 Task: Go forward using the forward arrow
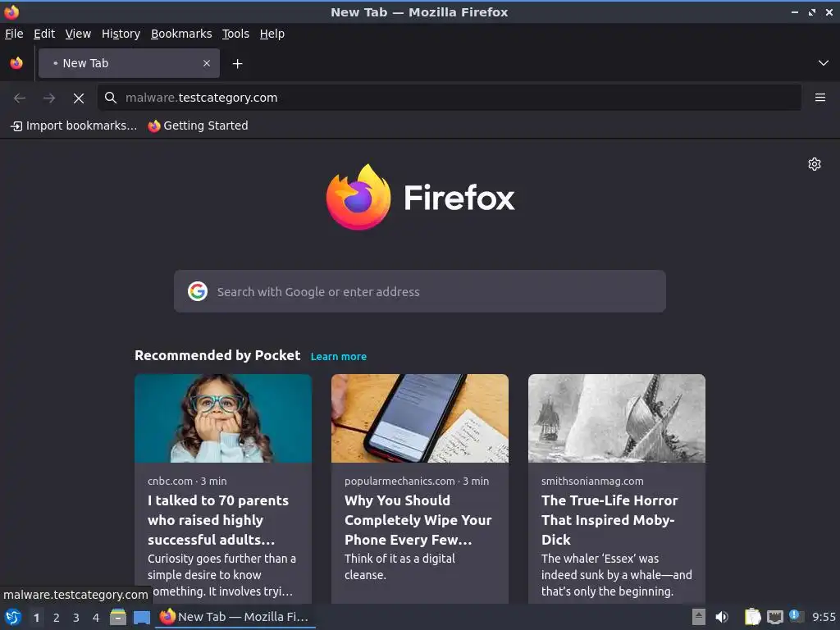[x=49, y=98]
